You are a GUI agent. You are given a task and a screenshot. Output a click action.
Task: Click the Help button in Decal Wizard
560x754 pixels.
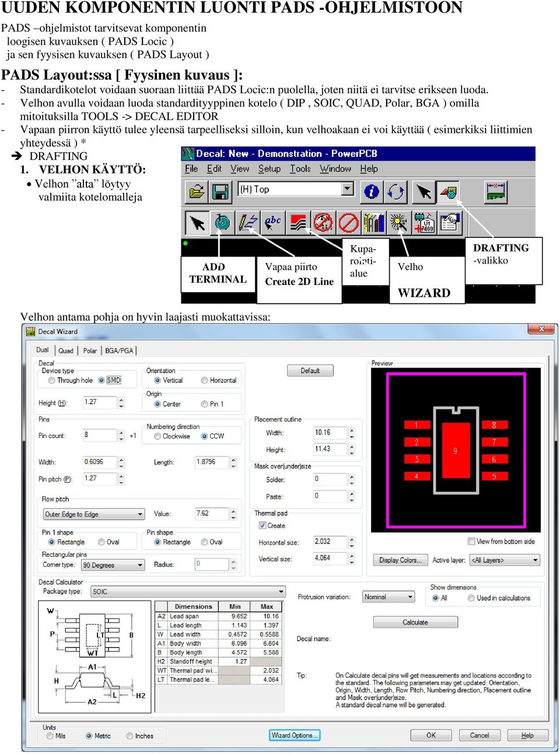tap(527, 735)
